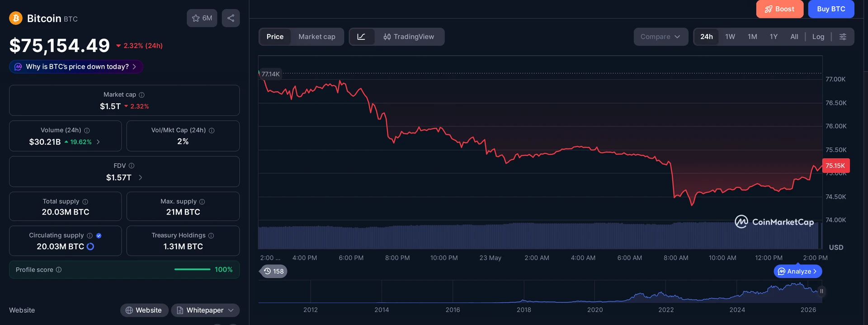Click the 75.15K current price tag

tap(836, 166)
